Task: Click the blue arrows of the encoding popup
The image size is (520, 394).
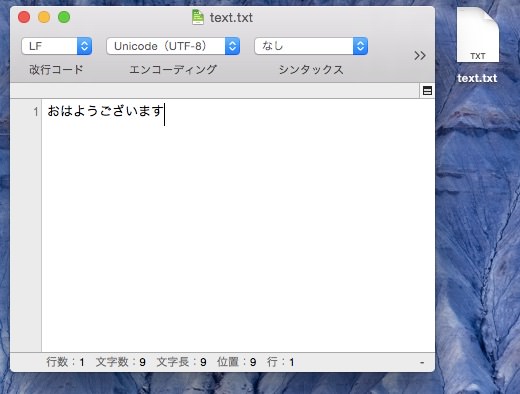Action: (x=232, y=46)
